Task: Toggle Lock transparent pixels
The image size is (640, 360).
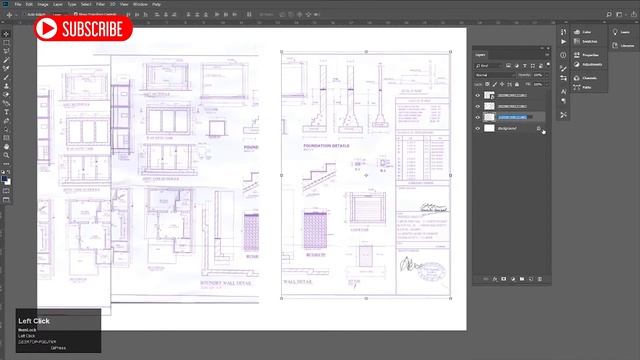Action: (487, 84)
